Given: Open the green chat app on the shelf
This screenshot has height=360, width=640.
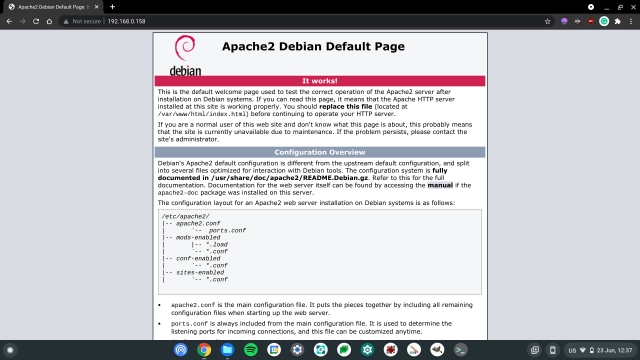Looking at the screenshot, I should (x=344, y=350).
